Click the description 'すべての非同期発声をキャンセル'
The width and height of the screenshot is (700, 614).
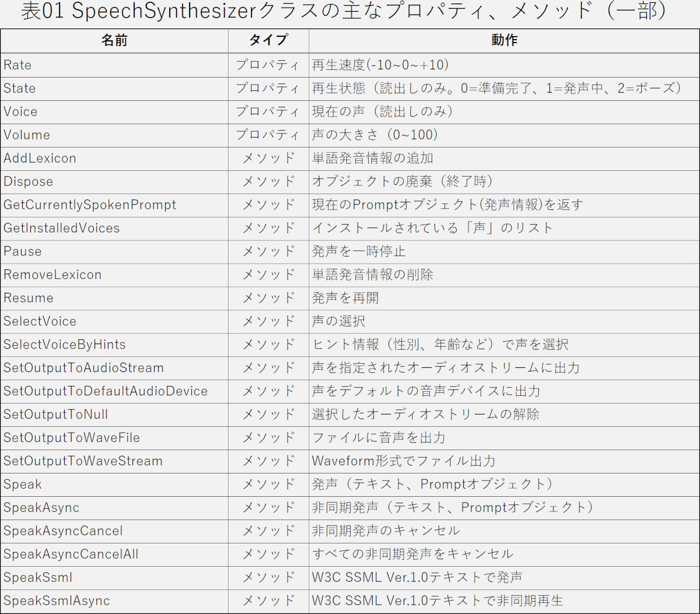[412, 555]
